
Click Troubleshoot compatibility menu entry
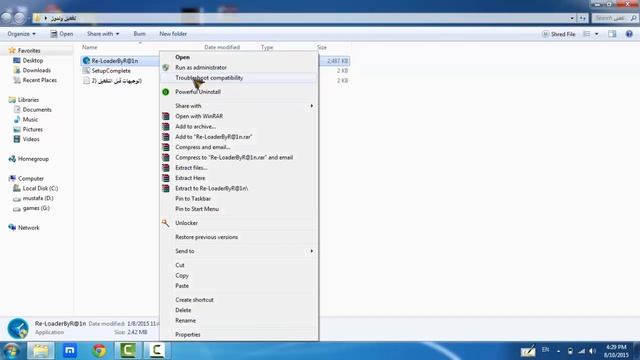coord(209,78)
